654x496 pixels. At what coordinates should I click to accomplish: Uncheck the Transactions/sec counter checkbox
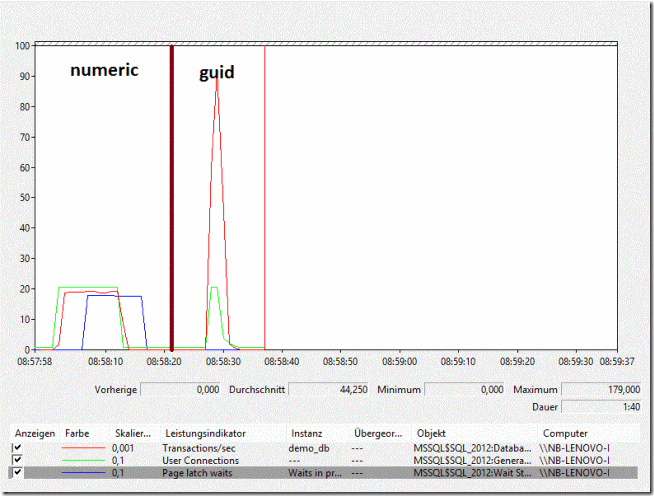pos(17,448)
